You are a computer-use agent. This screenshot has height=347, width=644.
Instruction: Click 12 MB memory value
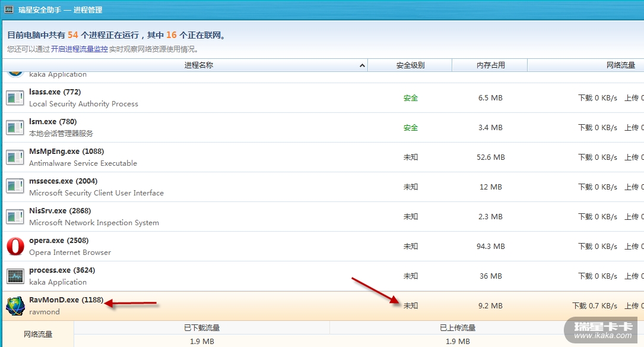pos(490,187)
